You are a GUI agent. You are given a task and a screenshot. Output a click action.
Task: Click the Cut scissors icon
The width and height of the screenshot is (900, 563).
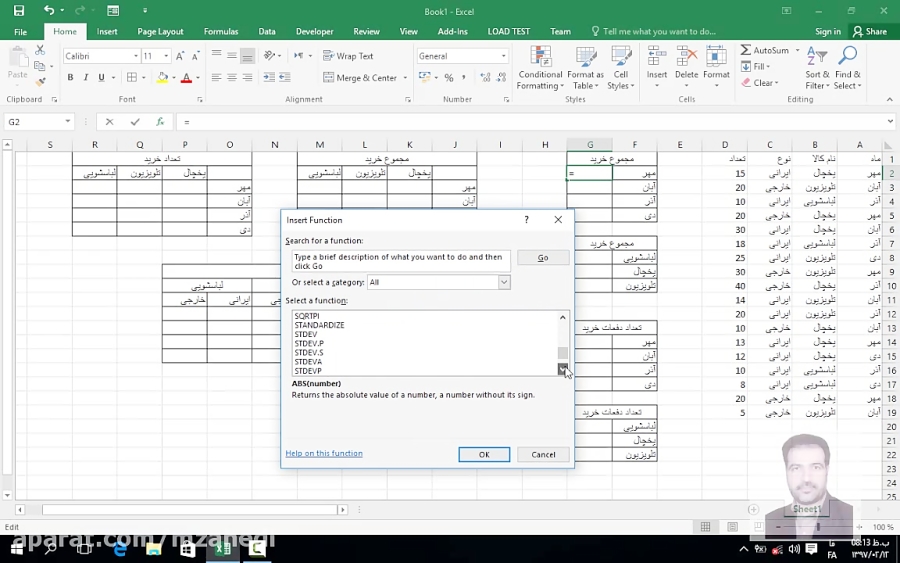click(40, 51)
